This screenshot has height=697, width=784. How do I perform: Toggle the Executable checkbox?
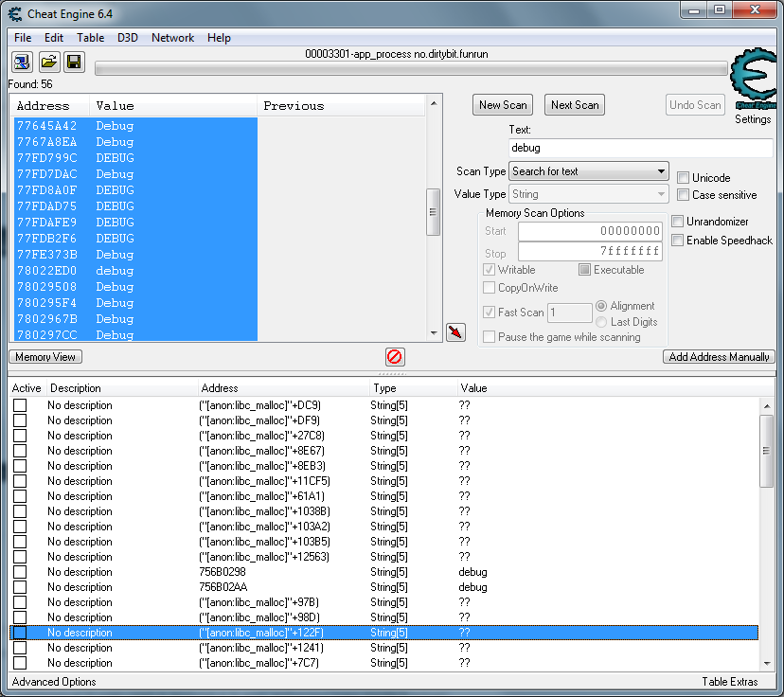[x=584, y=270]
